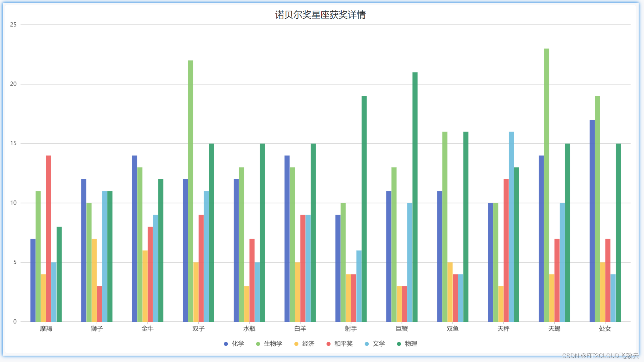Click the 狮子 x-axis label
This screenshot has width=644, height=362.
pyautogui.click(x=97, y=328)
